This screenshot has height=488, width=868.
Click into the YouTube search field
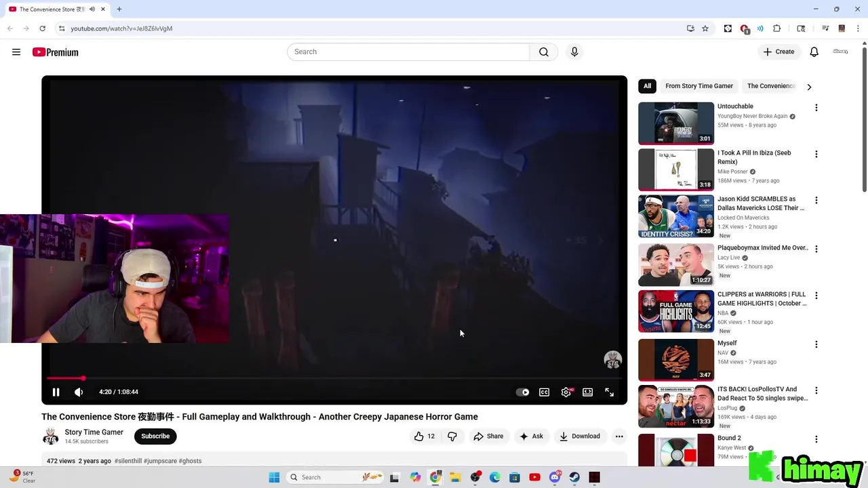click(x=408, y=52)
